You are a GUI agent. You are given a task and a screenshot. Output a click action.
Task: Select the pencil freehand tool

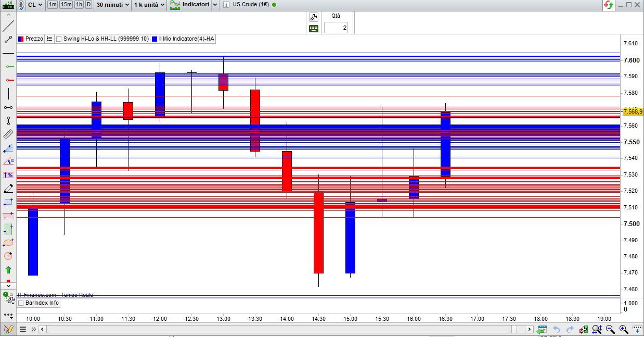[x=8, y=189]
